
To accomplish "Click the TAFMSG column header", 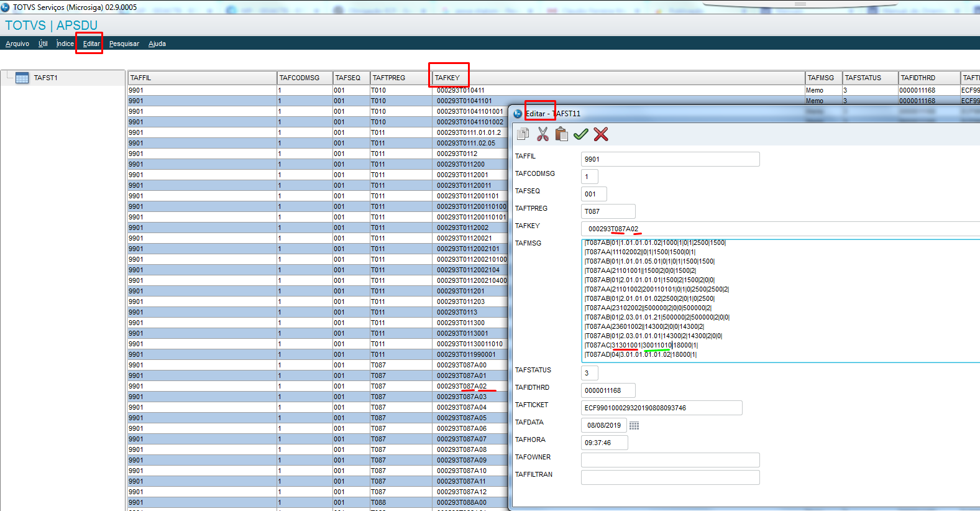I will click(823, 78).
